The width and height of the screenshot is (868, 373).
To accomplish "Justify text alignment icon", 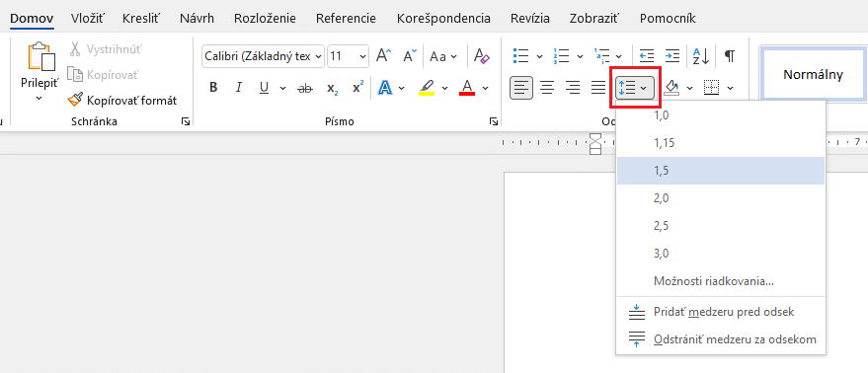I will [598, 88].
